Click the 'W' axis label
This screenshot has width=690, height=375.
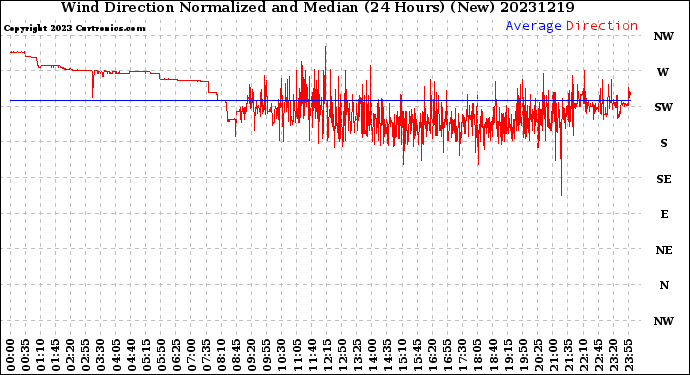coord(663,72)
